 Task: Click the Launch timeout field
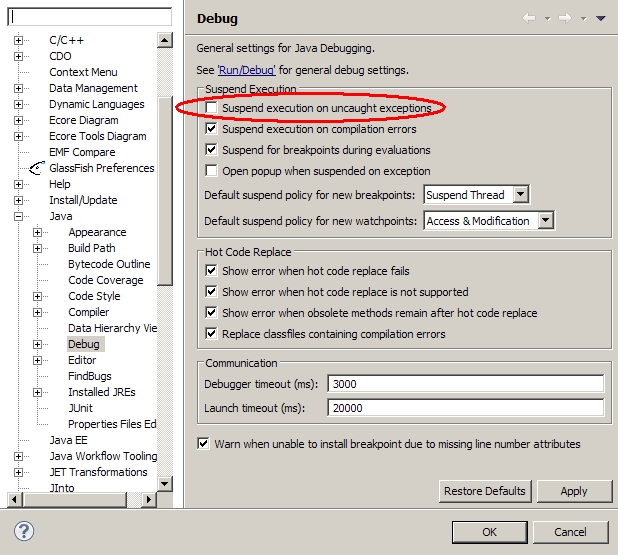coord(465,408)
